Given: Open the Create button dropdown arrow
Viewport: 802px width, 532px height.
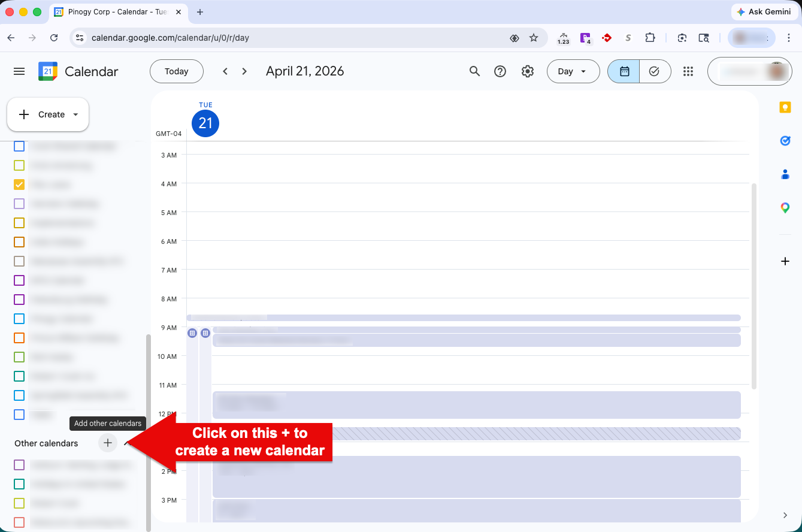Looking at the screenshot, I should click(75, 114).
